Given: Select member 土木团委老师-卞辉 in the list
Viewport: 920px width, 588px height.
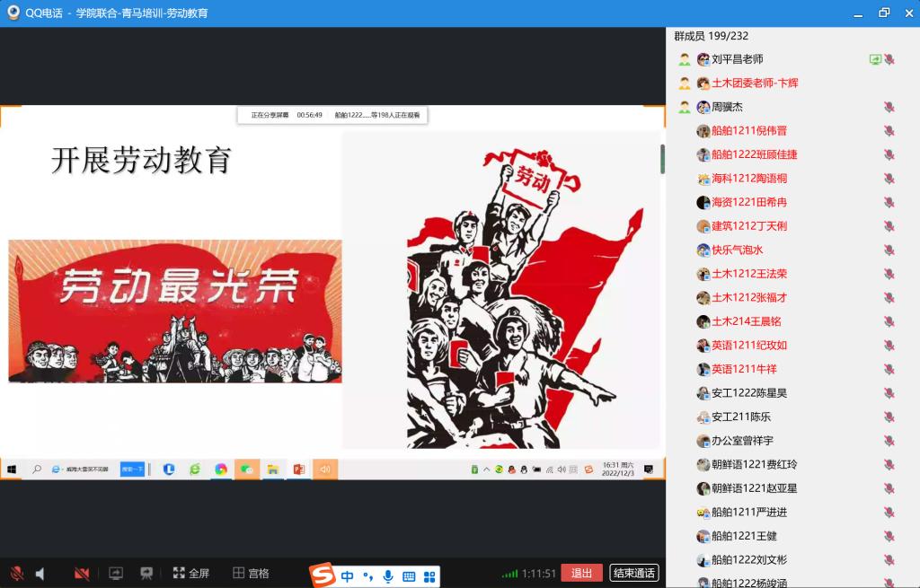Looking at the screenshot, I should [755, 83].
